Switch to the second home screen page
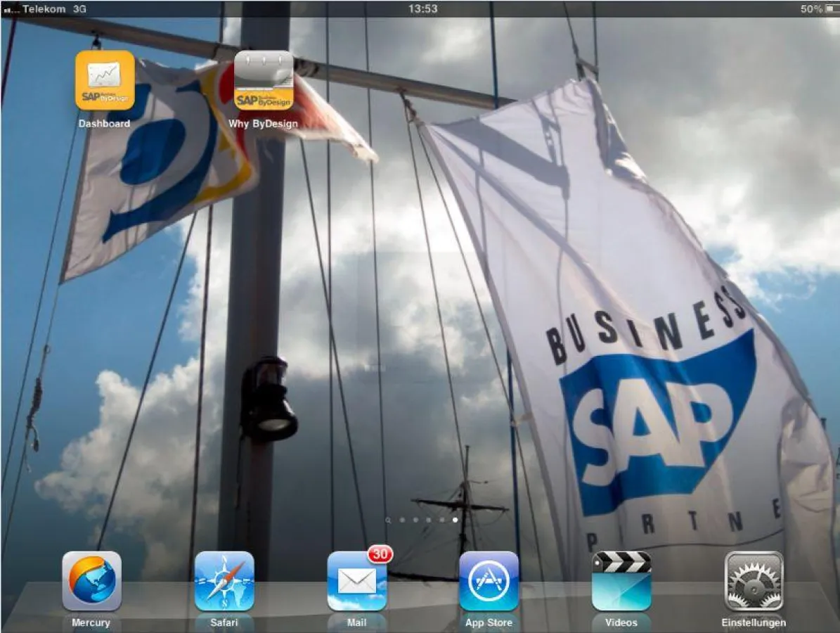Viewport: 840px width, 633px height. (415, 520)
